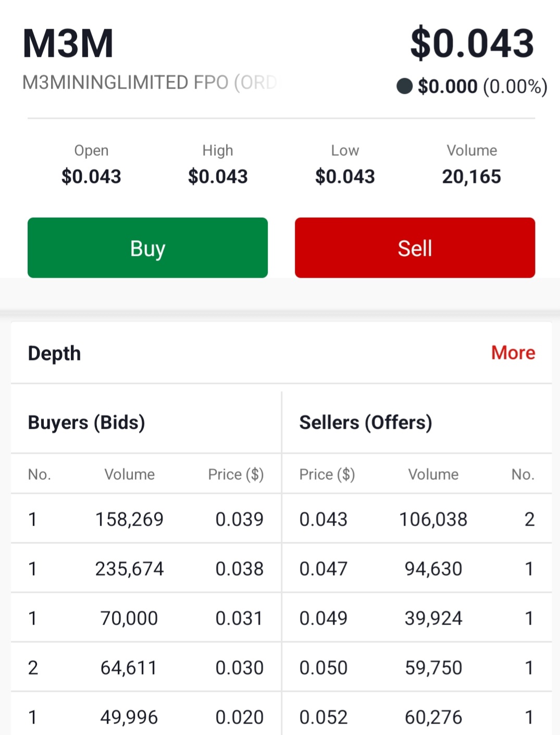This screenshot has height=735, width=560.
Task: Select offer volume 106,038
Action: [433, 519]
